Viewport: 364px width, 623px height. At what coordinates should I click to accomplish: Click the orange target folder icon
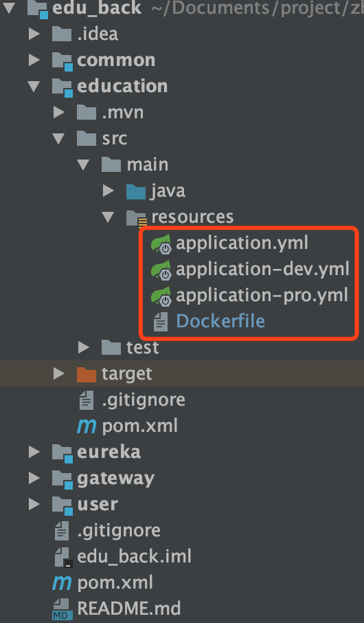tap(87, 374)
